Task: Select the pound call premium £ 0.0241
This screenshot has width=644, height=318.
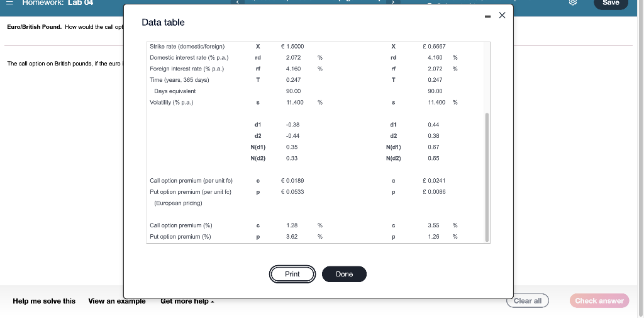Action: click(434, 181)
